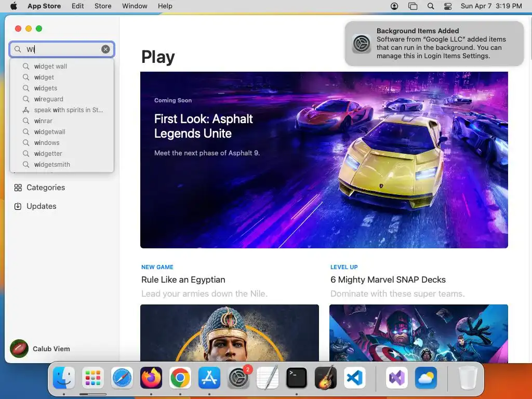Open Visual Studio Code from the Dock

(x=355, y=378)
